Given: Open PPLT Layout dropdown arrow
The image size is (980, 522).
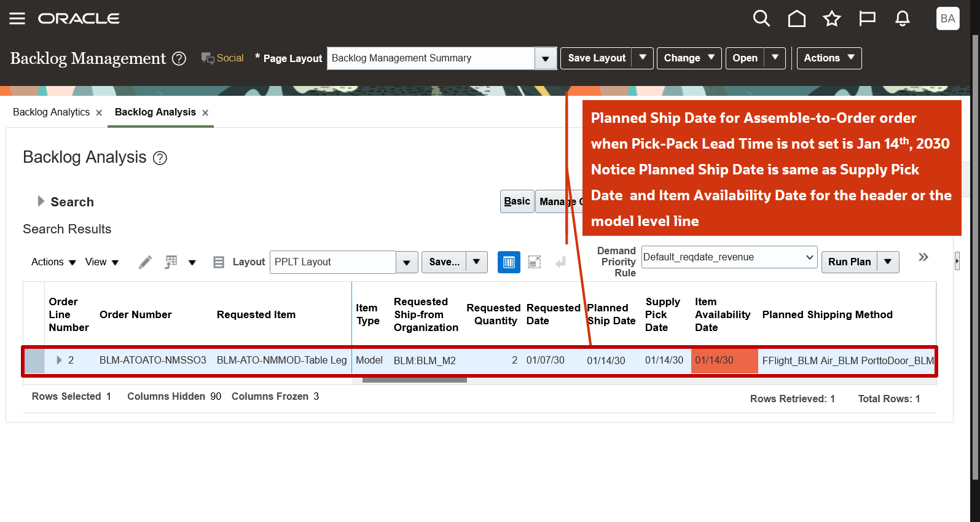Looking at the screenshot, I should [406, 263].
